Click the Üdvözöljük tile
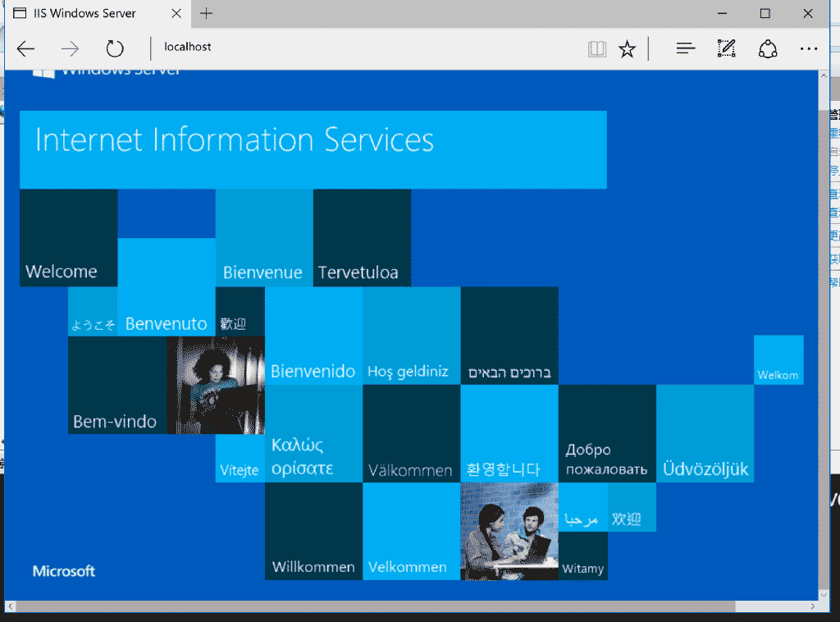The image size is (840, 622). 705,433
